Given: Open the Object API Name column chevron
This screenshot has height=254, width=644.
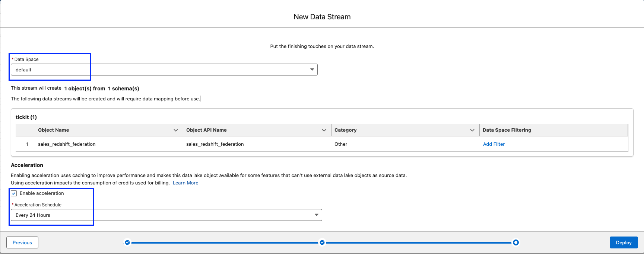Looking at the screenshot, I should 324,130.
